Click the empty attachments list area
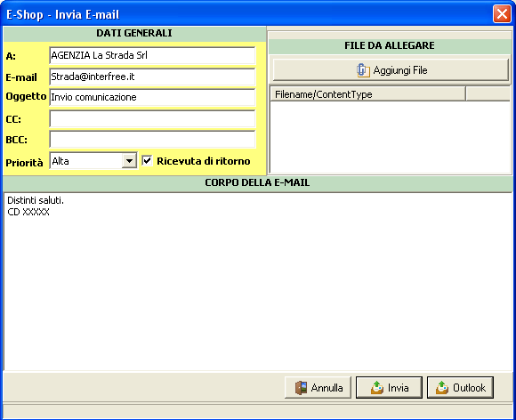Image resolution: width=516 pixels, height=420 pixels. click(390, 137)
